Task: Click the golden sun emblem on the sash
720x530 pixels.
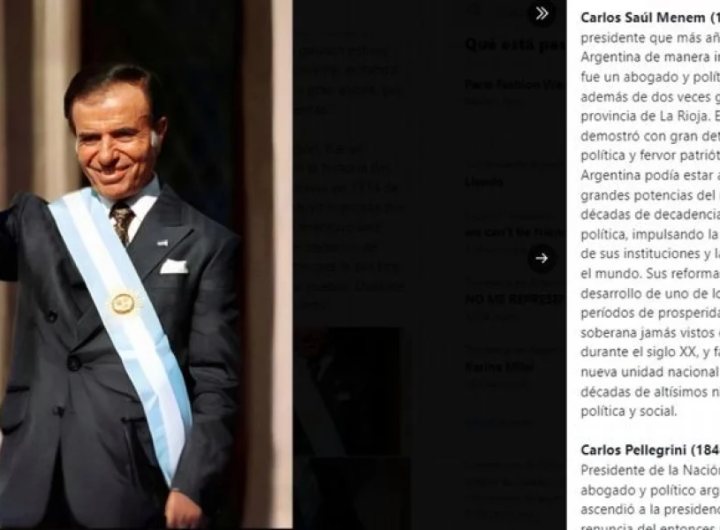Action: (x=124, y=303)
